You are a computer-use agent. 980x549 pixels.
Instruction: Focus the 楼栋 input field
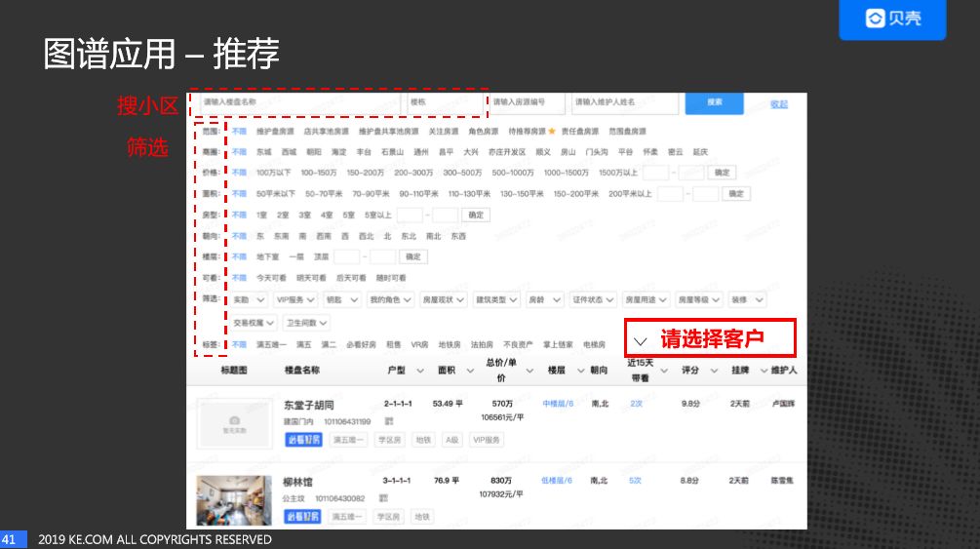click(445, 102)
